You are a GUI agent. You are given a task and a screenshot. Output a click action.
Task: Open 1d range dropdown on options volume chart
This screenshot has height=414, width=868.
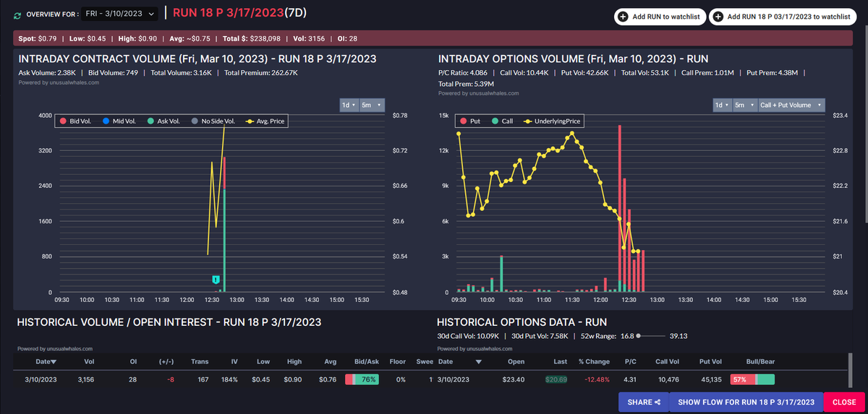pos(722,105)
